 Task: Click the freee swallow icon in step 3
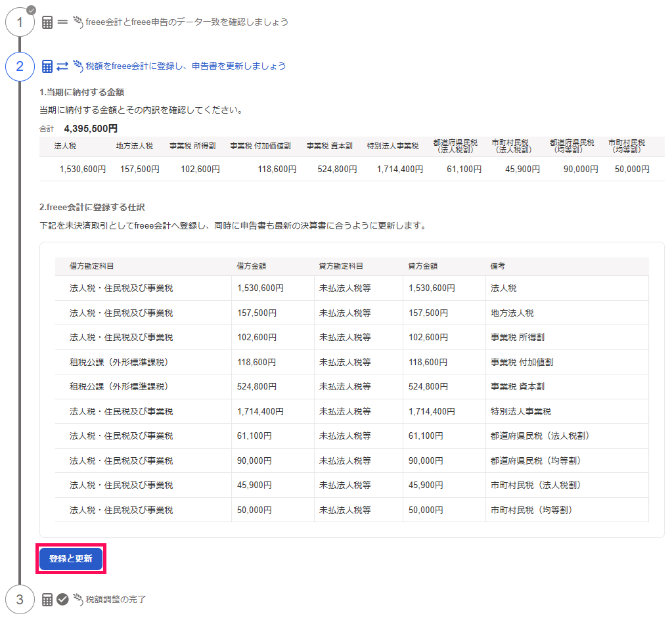click(x=78, y=599)
